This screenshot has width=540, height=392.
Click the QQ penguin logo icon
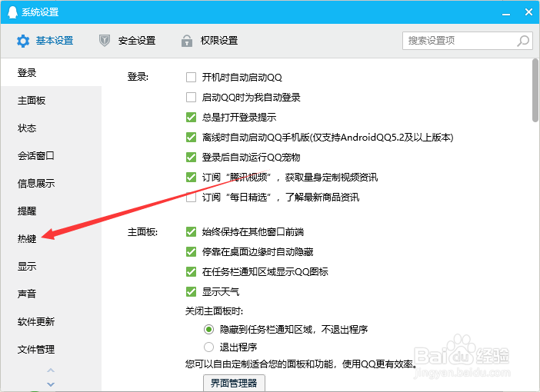[x=12, y=12]
